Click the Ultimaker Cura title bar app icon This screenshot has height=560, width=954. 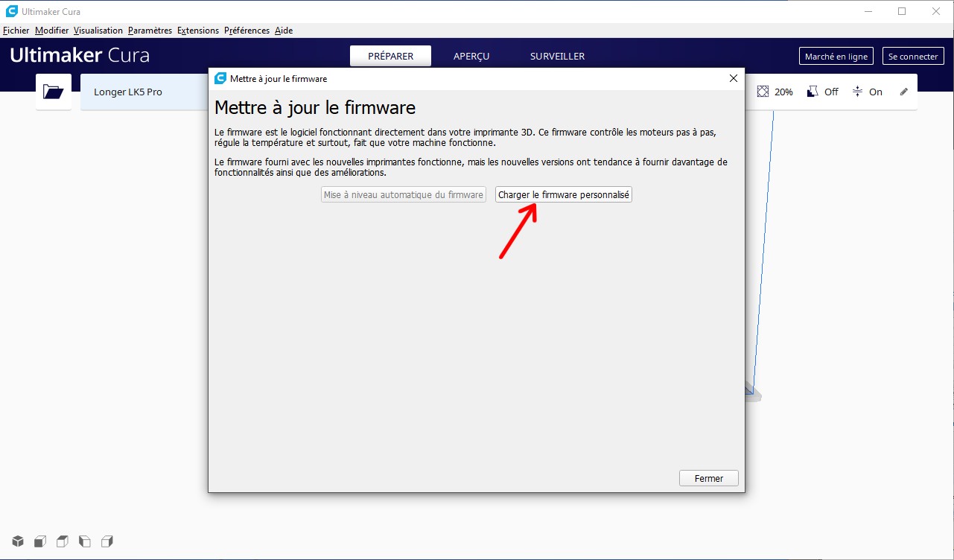pyautogui.click(x=11, y=11)
